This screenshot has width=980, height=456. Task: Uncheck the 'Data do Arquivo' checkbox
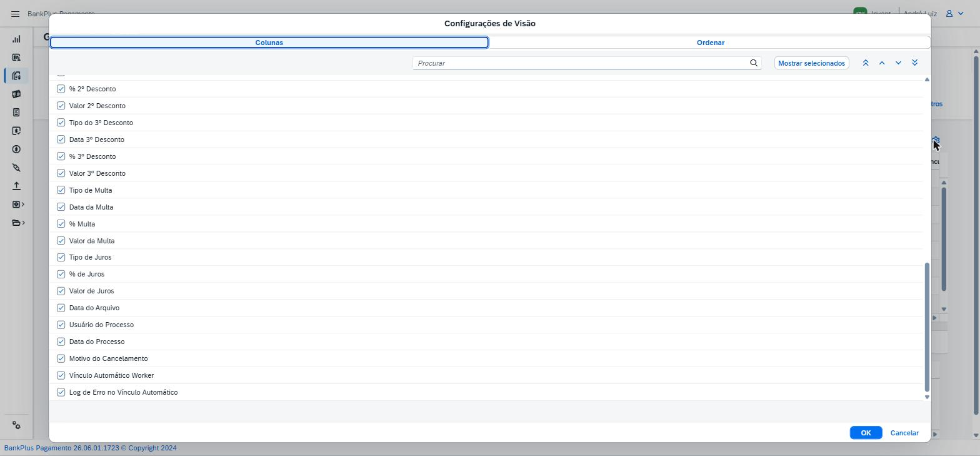click(x=61, y=308)
